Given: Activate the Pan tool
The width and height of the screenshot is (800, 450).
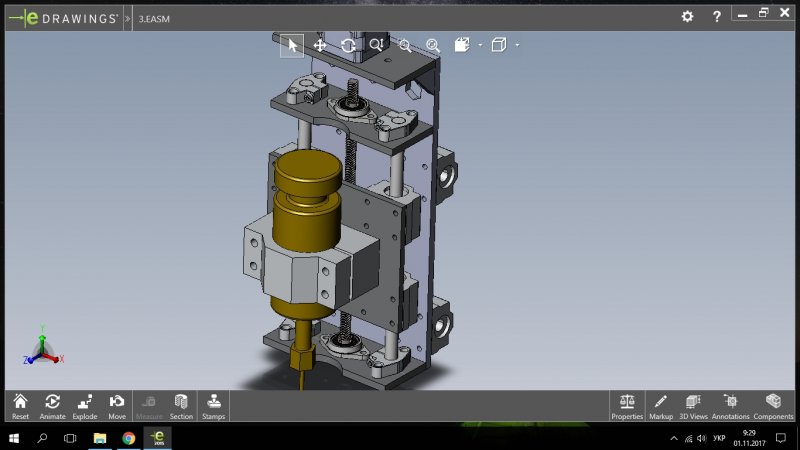Looking at the screenshot, I should click(x=320, y=45).
